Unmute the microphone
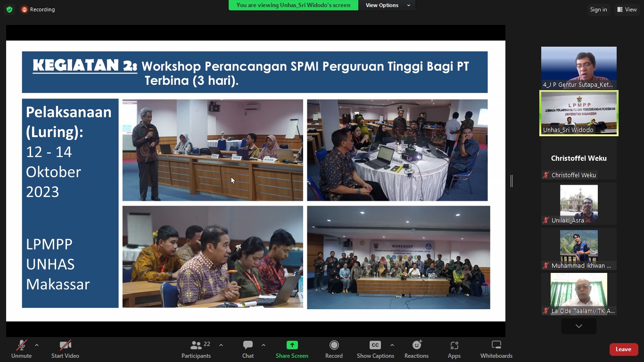 coord(21,349)
